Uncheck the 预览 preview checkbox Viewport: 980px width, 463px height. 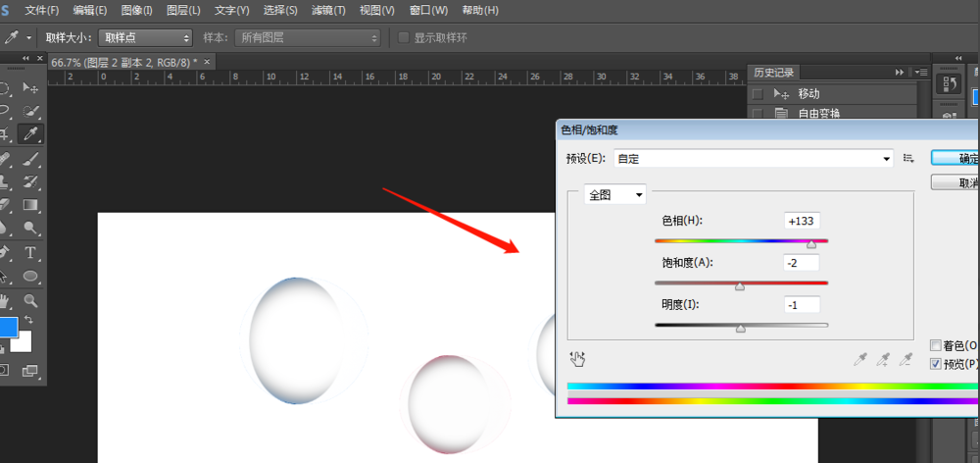coord(935,364)
